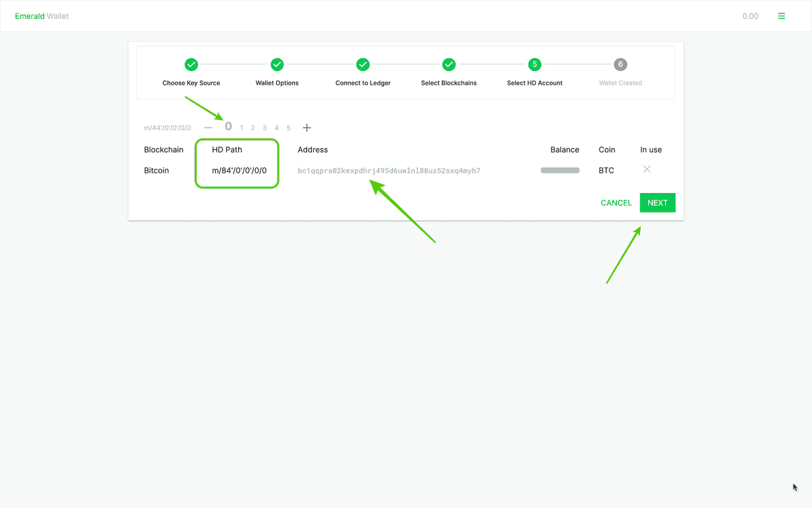
Task: Click the Emerald Wallet logo text
Action: (42, 16)
